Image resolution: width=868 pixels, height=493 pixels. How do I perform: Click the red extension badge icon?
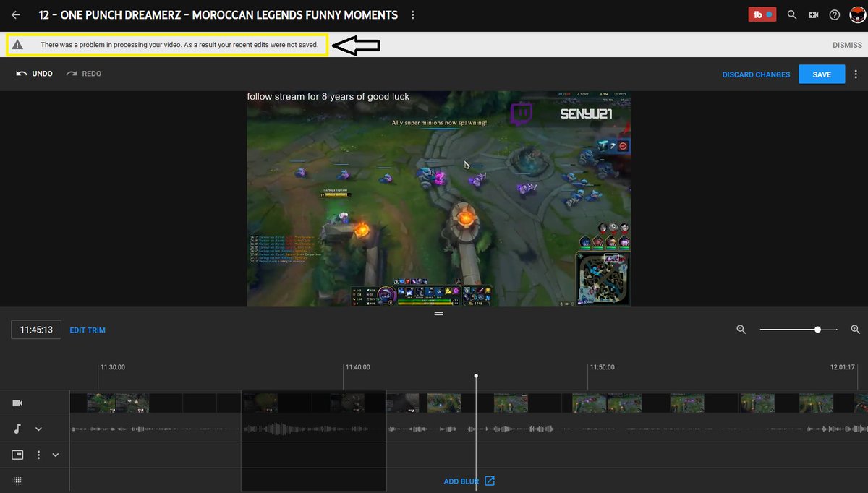pos(762,14)
